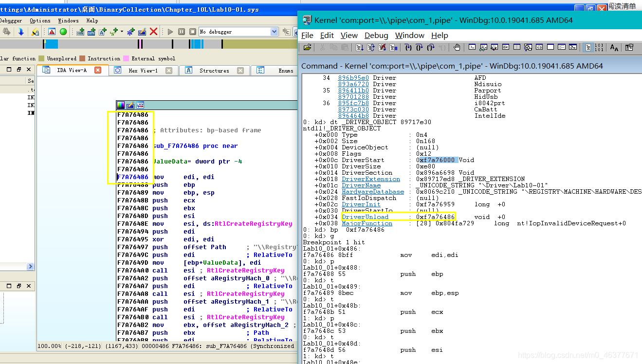The width and height of the screenshot is (642, 364).
Task: Click the External symbol legend color swatch
Action: coord(126,58)
